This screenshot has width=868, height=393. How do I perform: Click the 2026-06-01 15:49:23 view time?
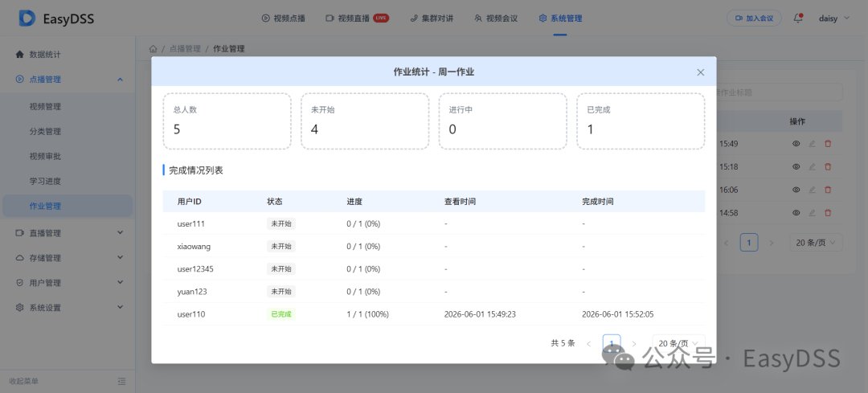click(480, 314)
